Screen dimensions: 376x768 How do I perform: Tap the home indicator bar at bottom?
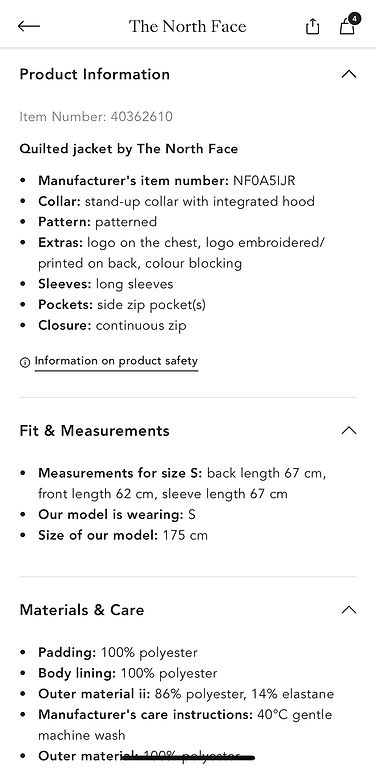coord(188,758)
